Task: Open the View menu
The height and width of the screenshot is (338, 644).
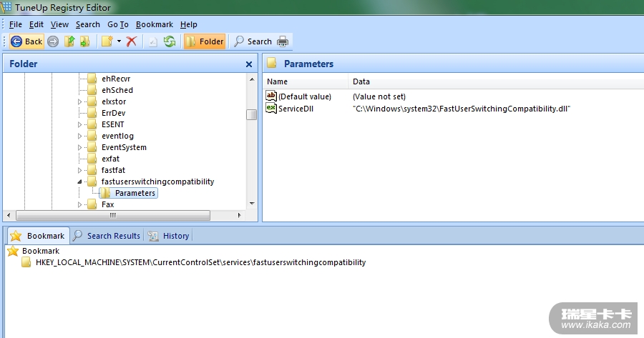Action: pyautogui.click(x=59, y=24)
